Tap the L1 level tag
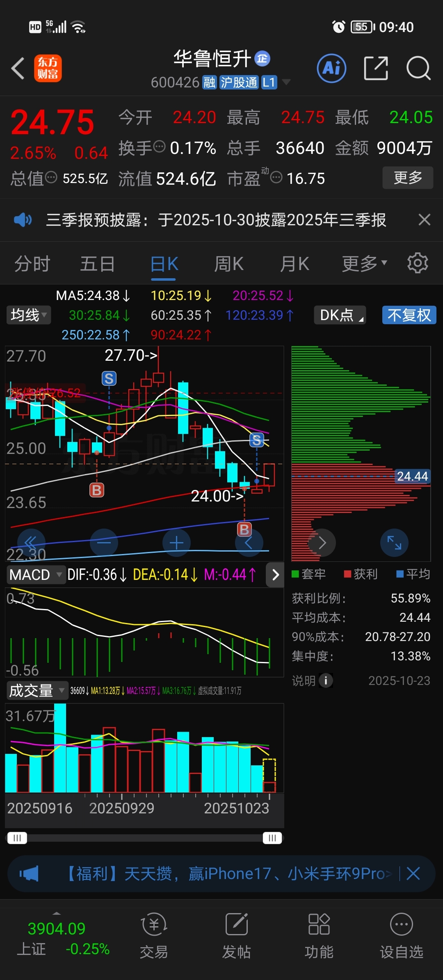 (269, 82)
